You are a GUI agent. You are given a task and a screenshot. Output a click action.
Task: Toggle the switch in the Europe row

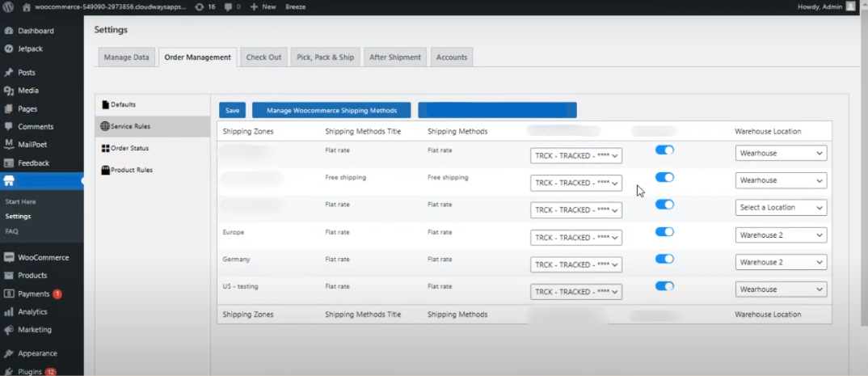(664, 232)
